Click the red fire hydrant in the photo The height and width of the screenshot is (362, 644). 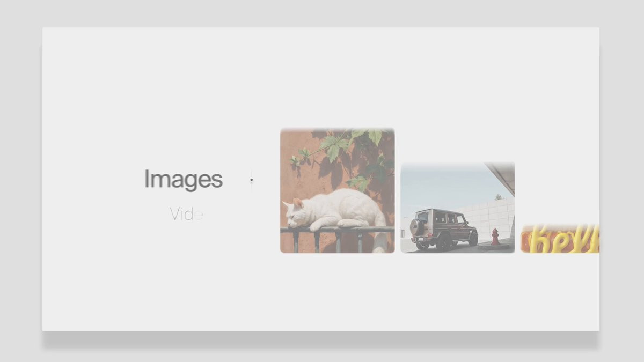(x=495, y=237)
